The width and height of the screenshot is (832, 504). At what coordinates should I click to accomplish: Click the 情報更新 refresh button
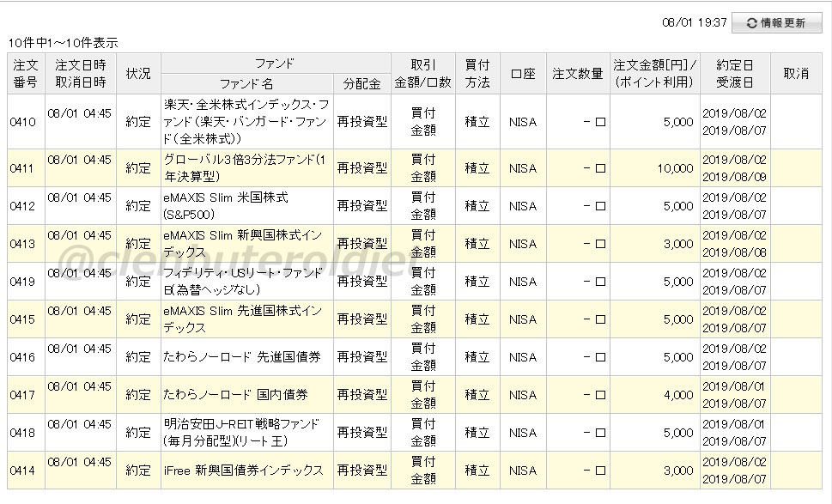(x=777, y=23)
